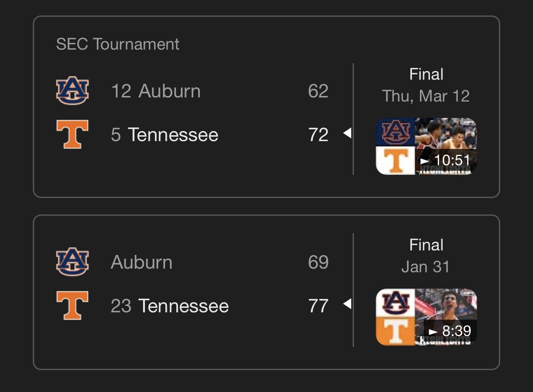Click Tennessee logo in SEC Tournament game

(x=72, y=135)
